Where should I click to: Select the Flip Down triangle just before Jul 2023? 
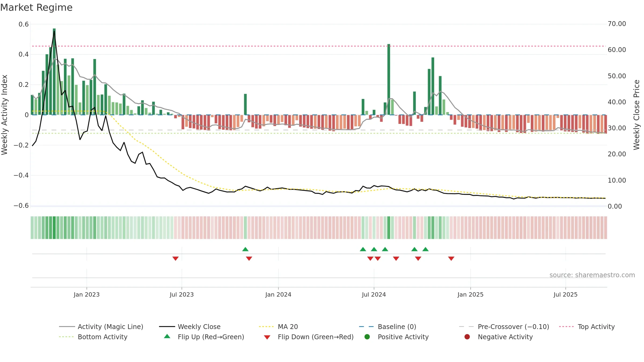coord(175,258)
